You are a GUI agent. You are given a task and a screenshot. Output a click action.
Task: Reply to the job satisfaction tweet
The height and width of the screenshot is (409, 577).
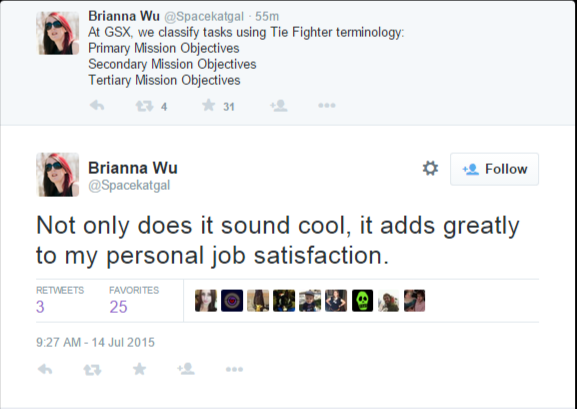(45, 369)
